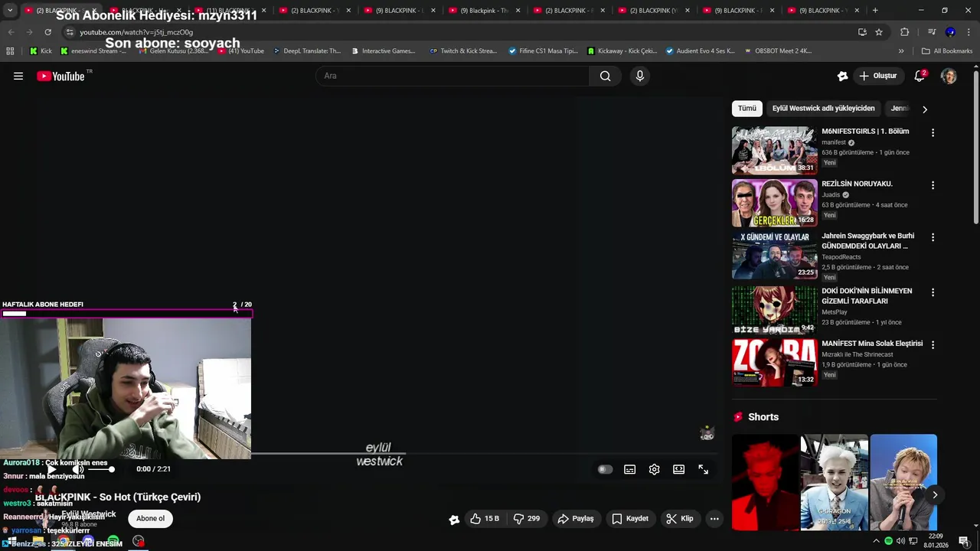Open the Chrome profile icon

pyautogui.click(x=950, y=32)
